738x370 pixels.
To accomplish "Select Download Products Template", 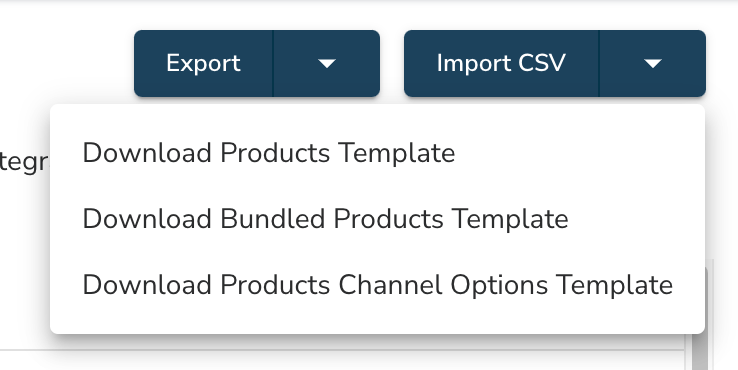I will point(269,153).
